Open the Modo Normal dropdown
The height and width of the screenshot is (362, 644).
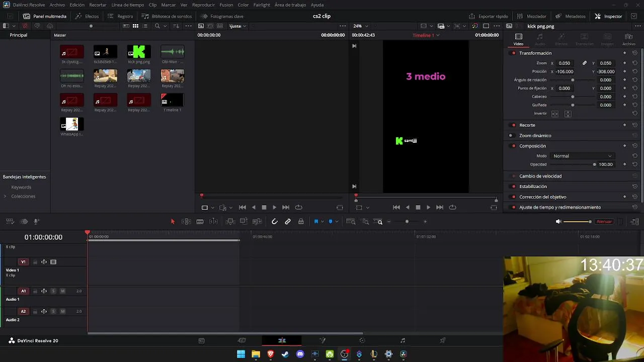[x=583, y=156]
